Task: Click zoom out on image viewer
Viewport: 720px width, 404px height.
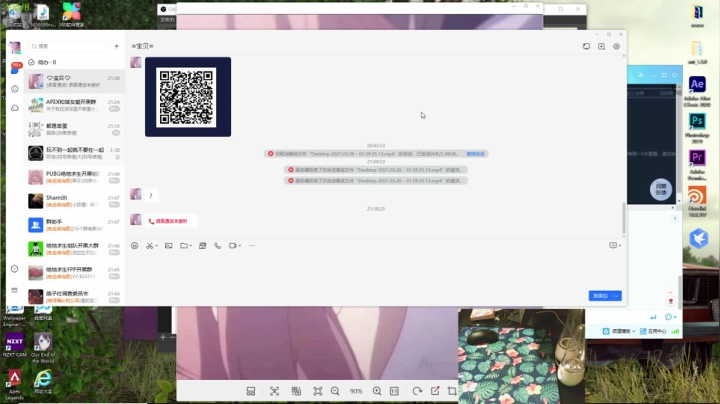Action: 335,391
